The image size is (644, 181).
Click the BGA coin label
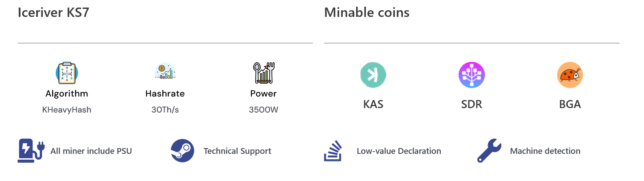570,105
